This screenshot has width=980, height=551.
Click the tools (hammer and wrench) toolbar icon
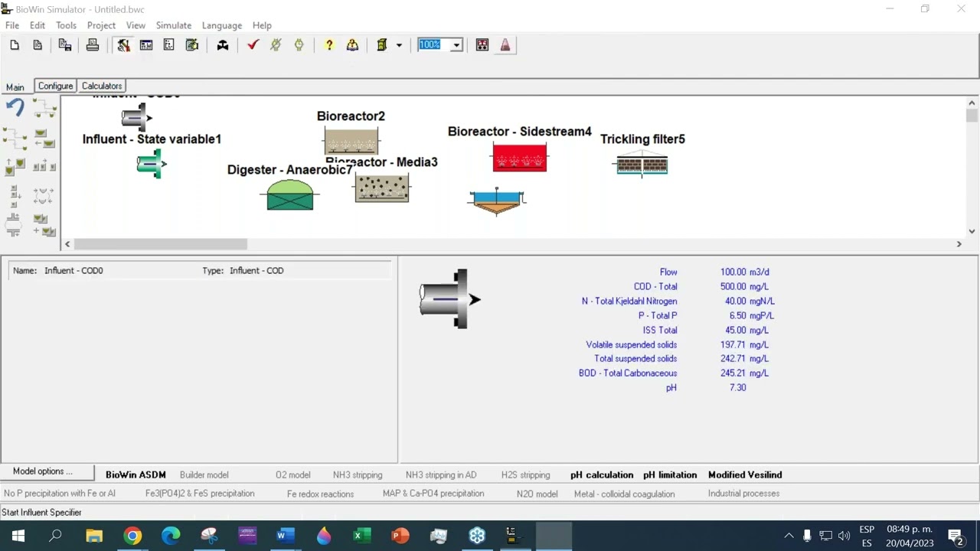click(123, 45)
